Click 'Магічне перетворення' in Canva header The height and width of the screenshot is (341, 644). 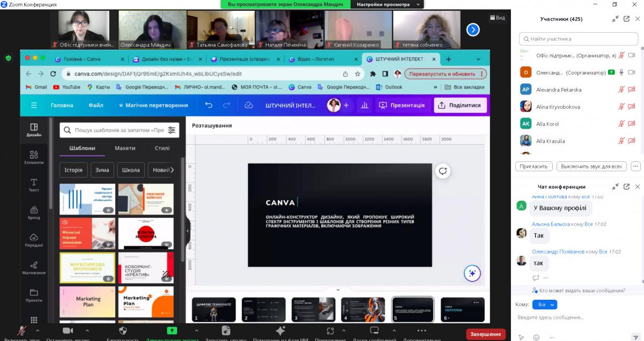tap(153, 105)
